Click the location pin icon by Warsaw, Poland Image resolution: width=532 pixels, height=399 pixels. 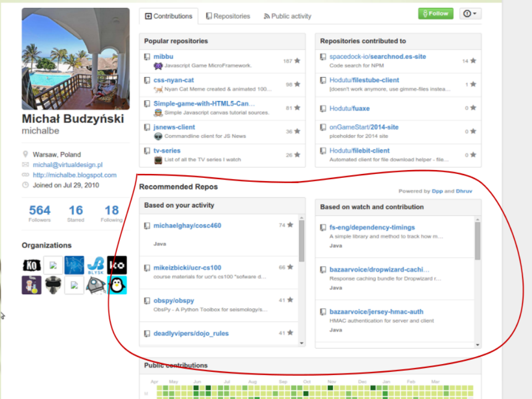[25, 155]
